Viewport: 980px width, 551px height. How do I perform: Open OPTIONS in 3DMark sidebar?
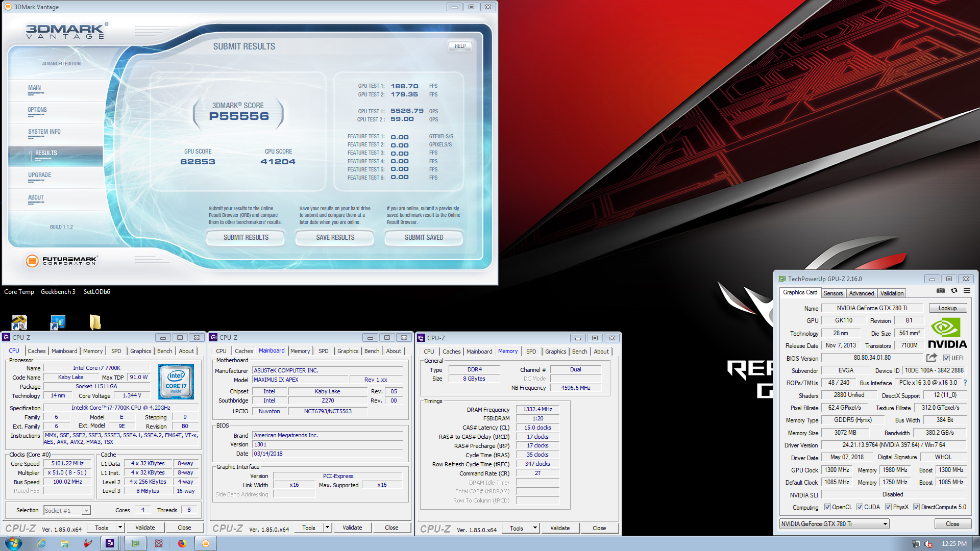click(37, 110)
